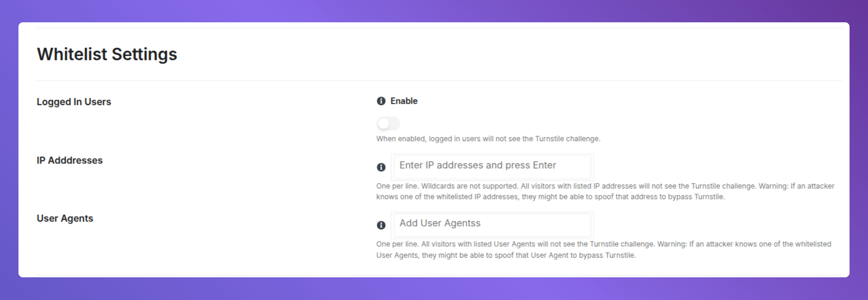The image size is (868, 300).
Task: Click the IP Adddresses row label
Action: pyautogui.click(x=70, y=160)
